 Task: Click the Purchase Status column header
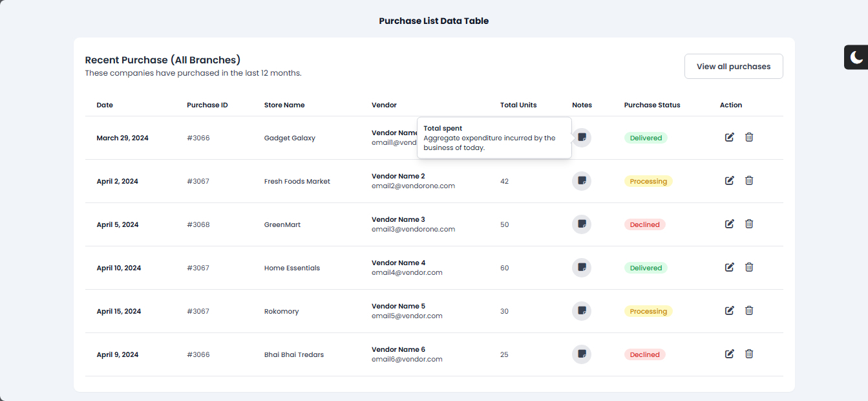point(651,105)
